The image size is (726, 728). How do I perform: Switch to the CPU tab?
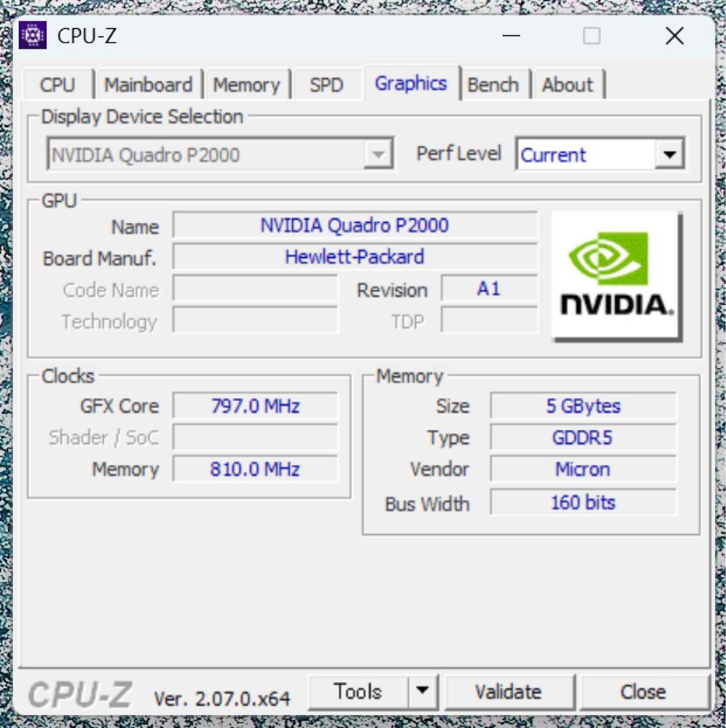(57, 84)
